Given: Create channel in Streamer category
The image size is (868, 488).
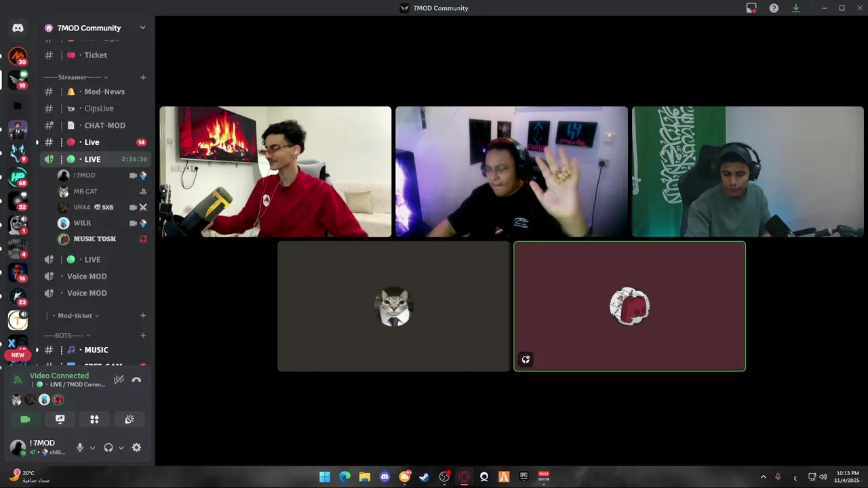Looking at the screenshot, I should (x=143, y=77).
